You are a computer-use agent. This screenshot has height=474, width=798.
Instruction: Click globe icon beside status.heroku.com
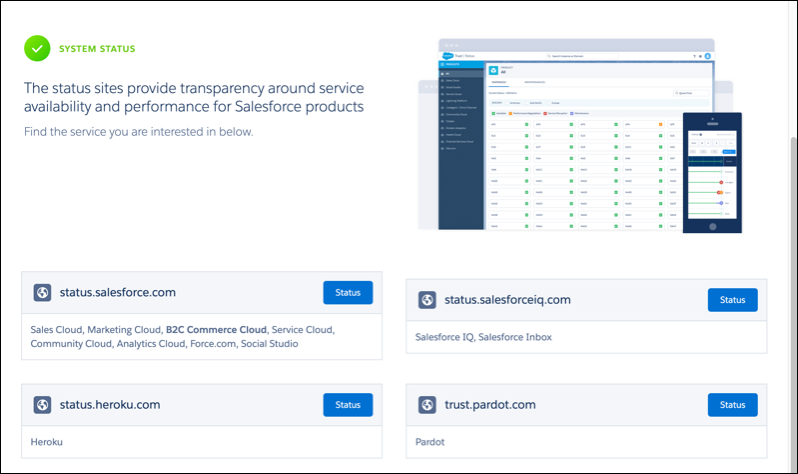click(x=42, y=405)
